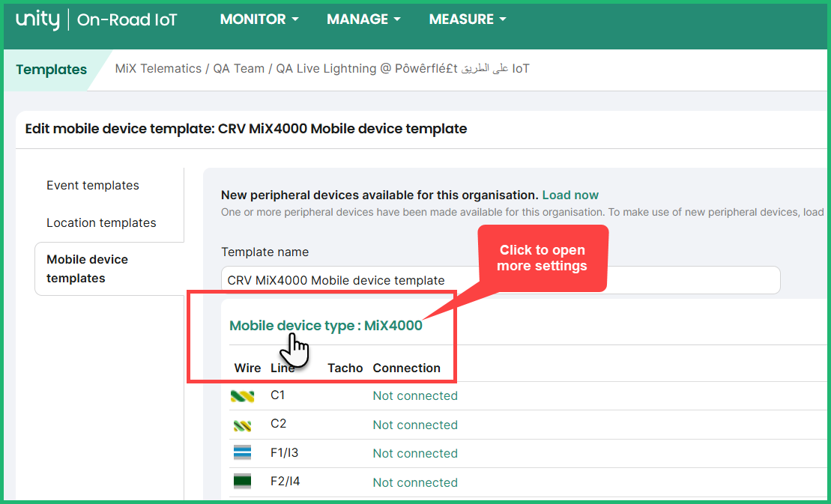Open the C2 Not connected link
This screenshot has height=504, width=831.
(x=415, y=425)
